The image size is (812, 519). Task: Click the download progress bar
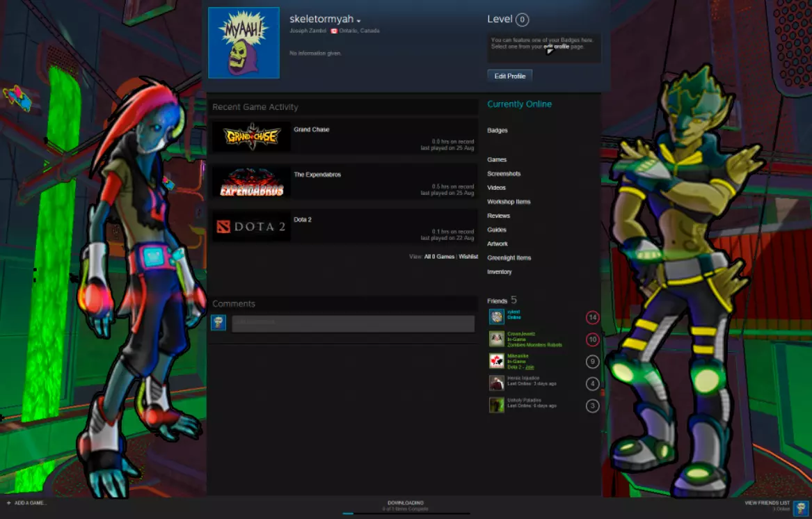click(406, 514)
